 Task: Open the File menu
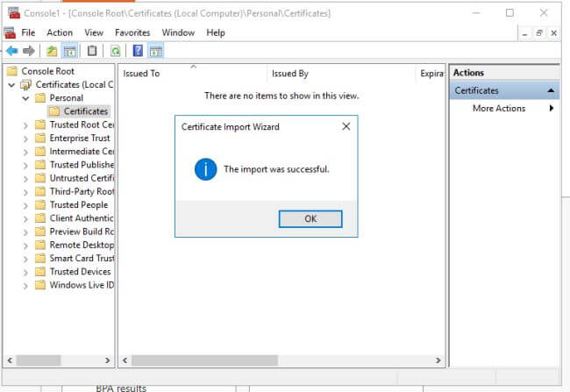pos(28,32)
